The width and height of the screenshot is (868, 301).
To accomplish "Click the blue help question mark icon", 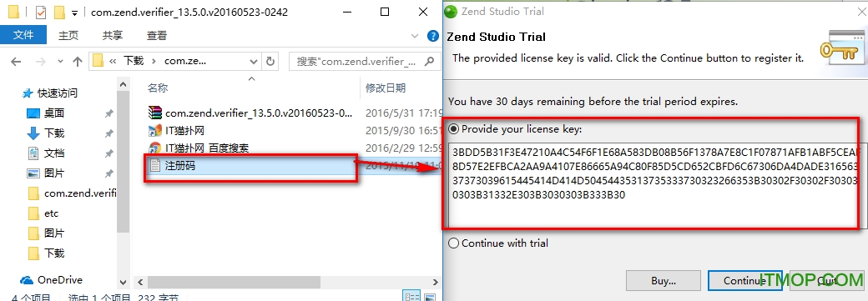I will coord(433,36).
